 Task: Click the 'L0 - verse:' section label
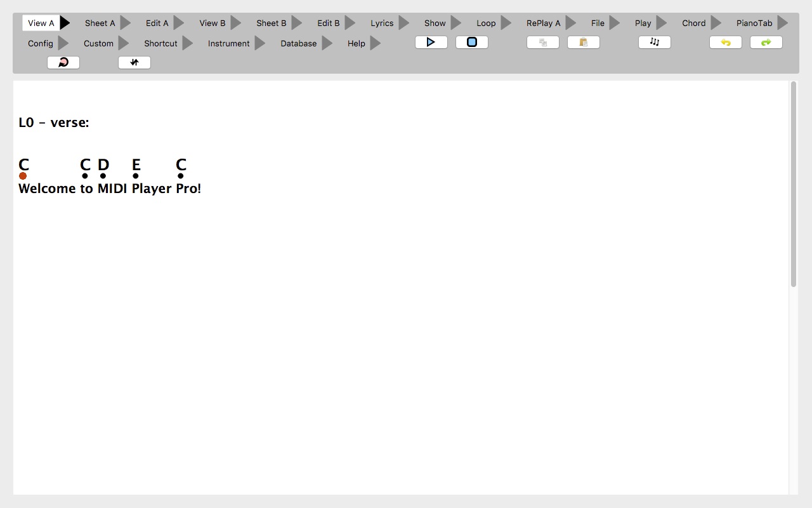click(x=54, y=123)
